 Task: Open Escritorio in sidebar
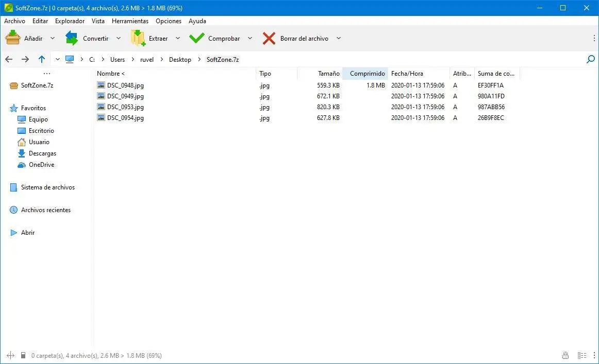41,130
